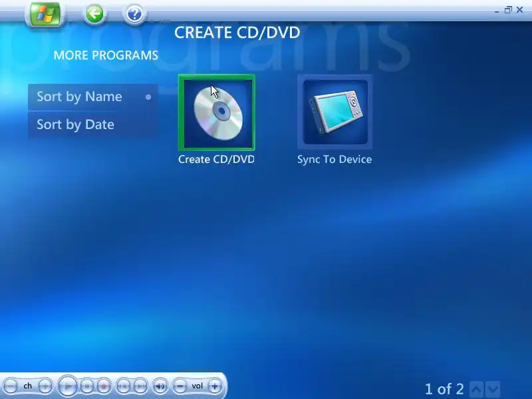Screen dimensions: 532x399
Task: Go to previous page with up arrow
Action: tap(476, 389)
